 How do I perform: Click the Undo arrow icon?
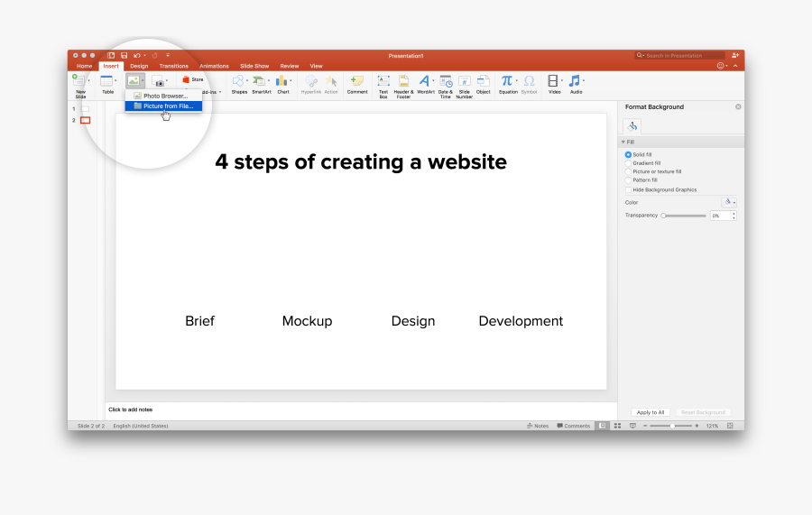pos(137,55)
